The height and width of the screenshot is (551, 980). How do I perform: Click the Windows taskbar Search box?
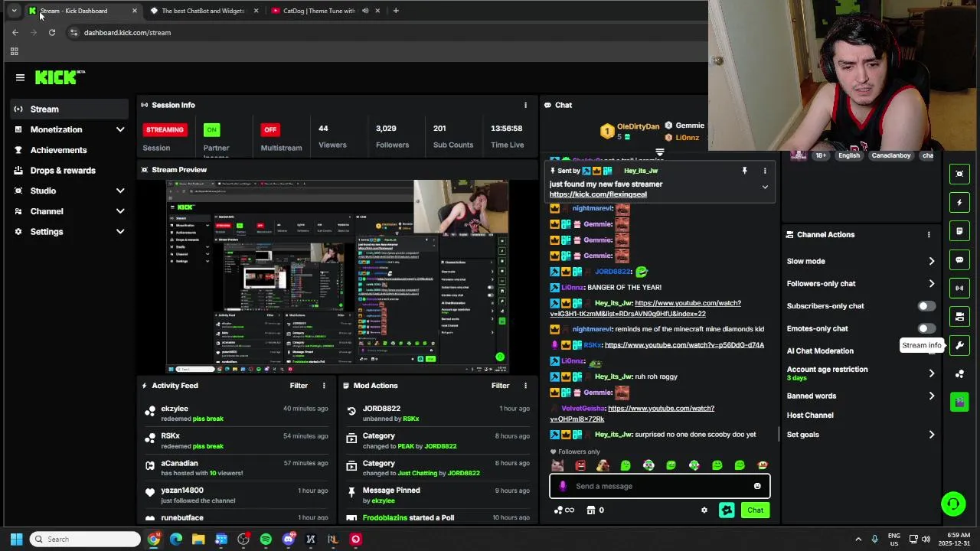[85, 540]
